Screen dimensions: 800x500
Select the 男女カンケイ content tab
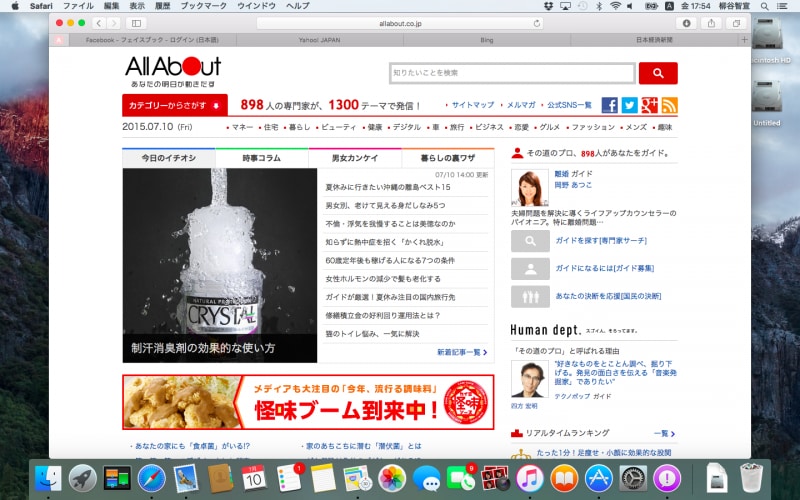pos(355,158)
